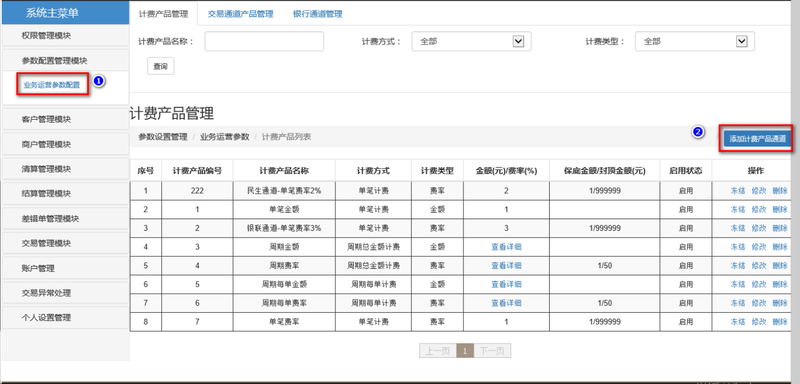The image size is (800, 384).
Task: Click 修改 in the 周期金额 row
Action: point(759,247)
